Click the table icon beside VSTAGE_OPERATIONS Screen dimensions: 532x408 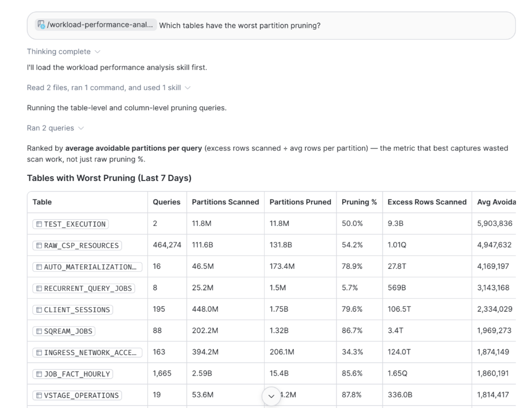pyautogui.click(x=39, y=396)
